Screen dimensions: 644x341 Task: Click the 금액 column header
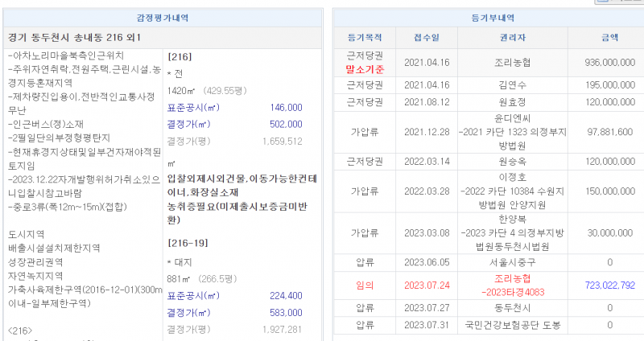pos(609,37)
